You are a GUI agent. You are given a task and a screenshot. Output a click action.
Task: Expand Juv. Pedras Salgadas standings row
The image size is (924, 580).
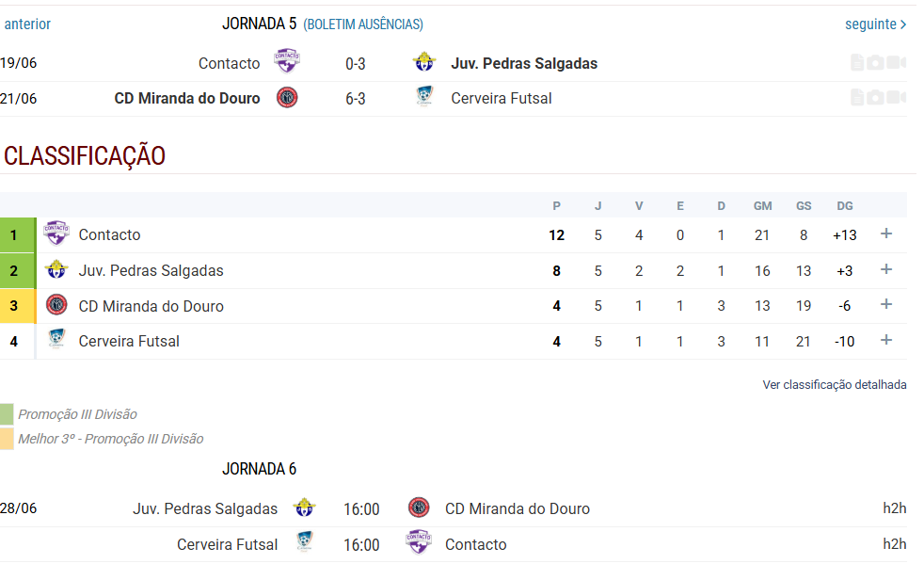point(886,269)
